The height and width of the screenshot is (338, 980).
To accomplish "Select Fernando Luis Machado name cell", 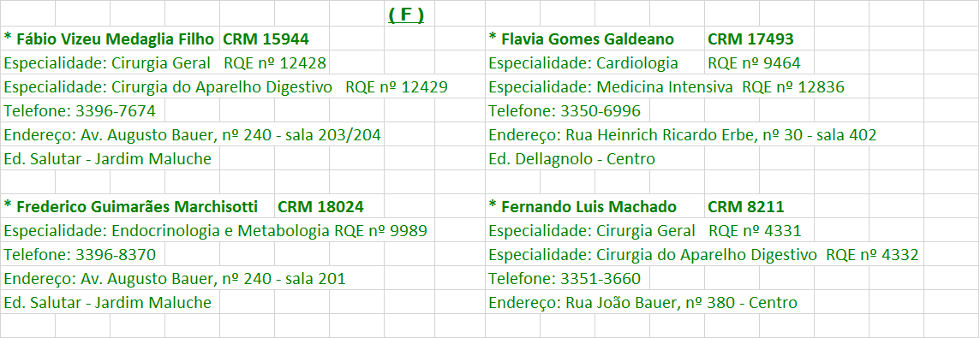I will click(583, 206).
